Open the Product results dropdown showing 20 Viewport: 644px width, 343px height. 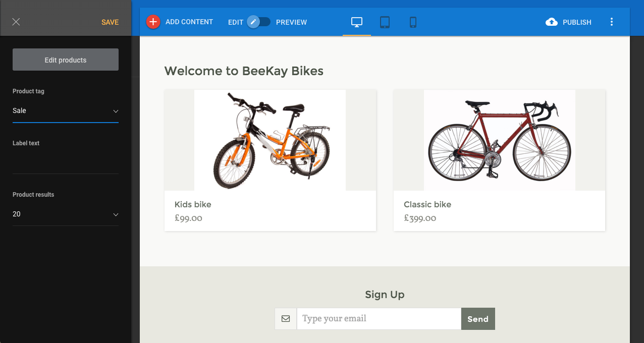(66, 214)
